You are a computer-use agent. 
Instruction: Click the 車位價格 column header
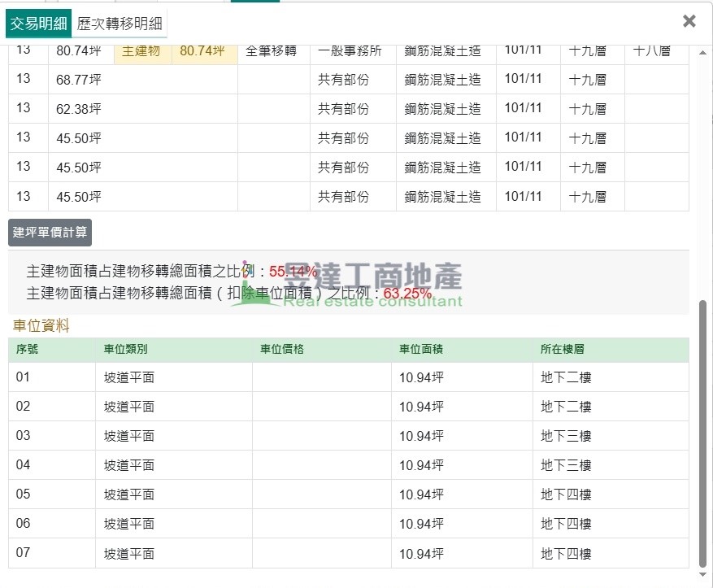[281, 350]
